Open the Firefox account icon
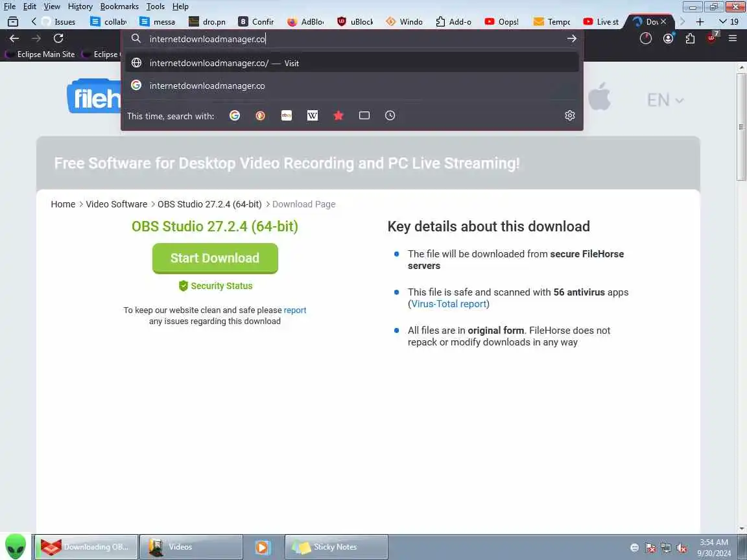Image resolution: width=747 pixels, height=560 pixels. [x=669, y=38]
